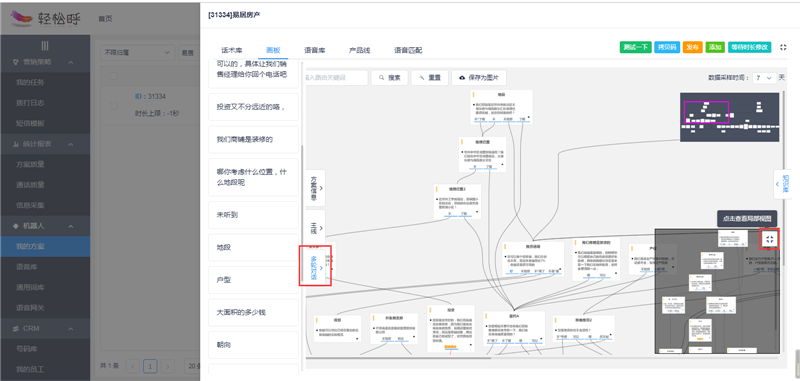Screen dimensions: 800x381
Task: Expand the 方案信息 side panel
Action: coord(315,188)
